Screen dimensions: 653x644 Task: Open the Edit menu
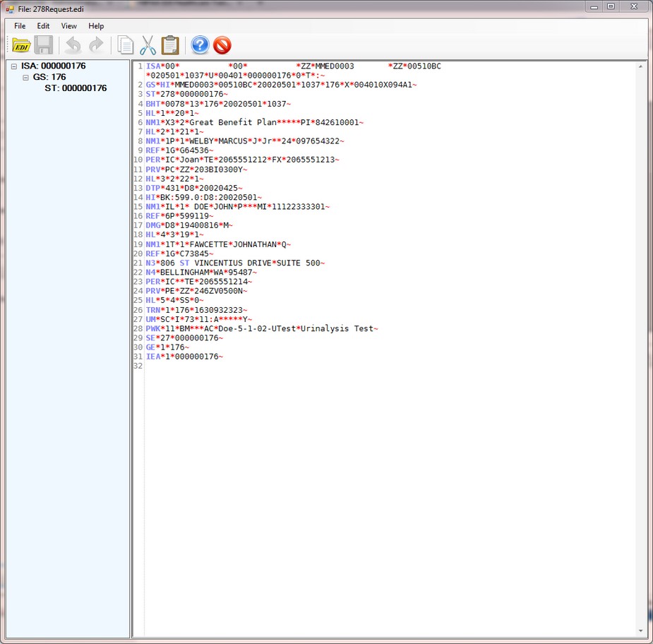(x=43, y=26)
